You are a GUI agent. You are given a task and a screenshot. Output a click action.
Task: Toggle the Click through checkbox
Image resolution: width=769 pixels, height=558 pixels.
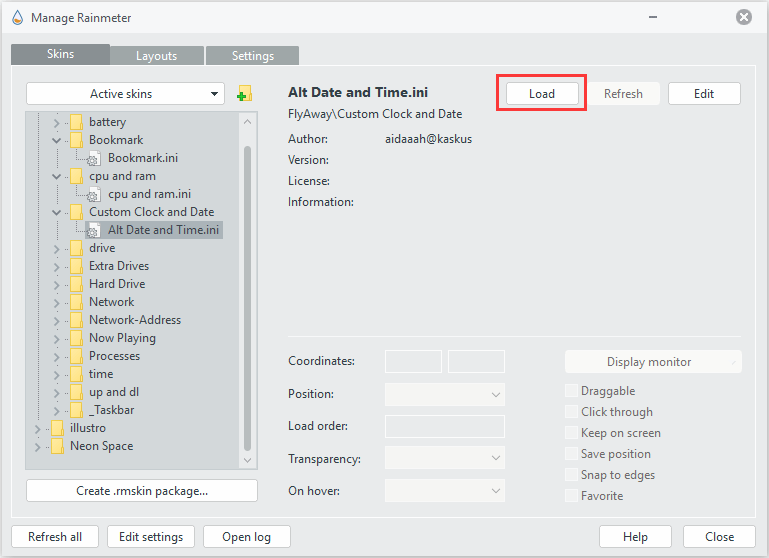(571, 412)
